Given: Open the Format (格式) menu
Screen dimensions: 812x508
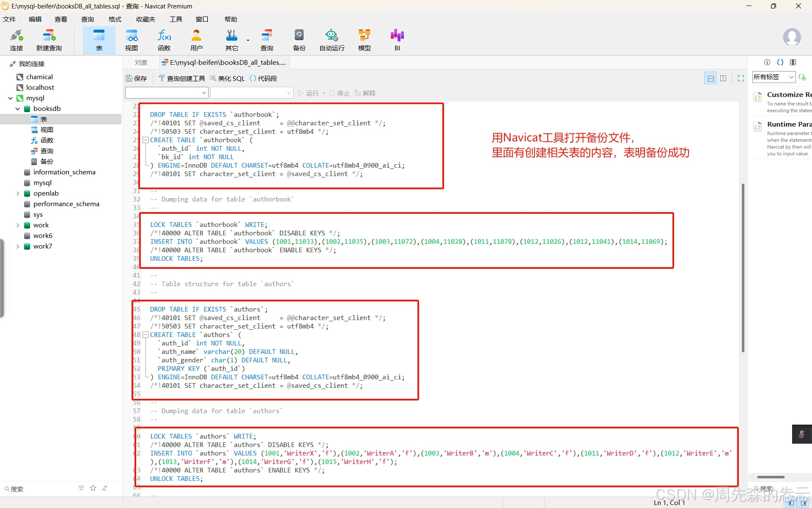Looking at the screenshot, I should (115, 19).
